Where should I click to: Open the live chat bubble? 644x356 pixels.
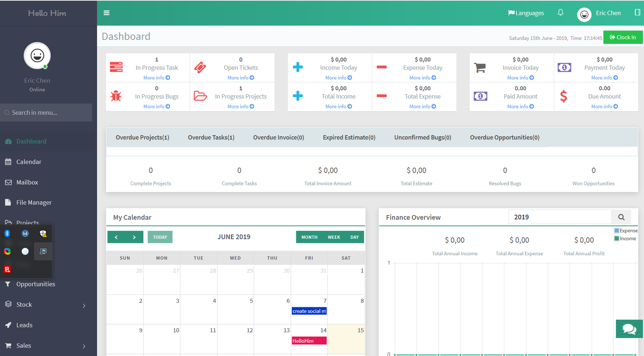629,329
